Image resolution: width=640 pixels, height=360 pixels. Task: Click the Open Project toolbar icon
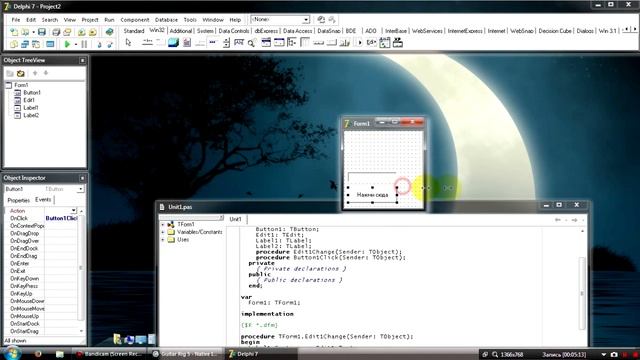coord(67,31)
